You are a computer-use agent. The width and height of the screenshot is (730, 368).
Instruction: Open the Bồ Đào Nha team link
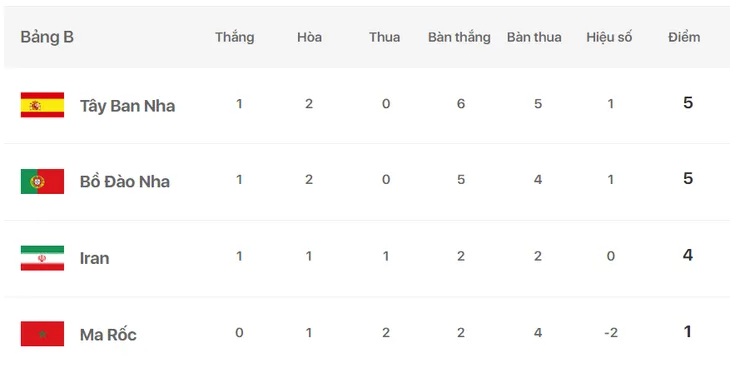pos(125,182)
